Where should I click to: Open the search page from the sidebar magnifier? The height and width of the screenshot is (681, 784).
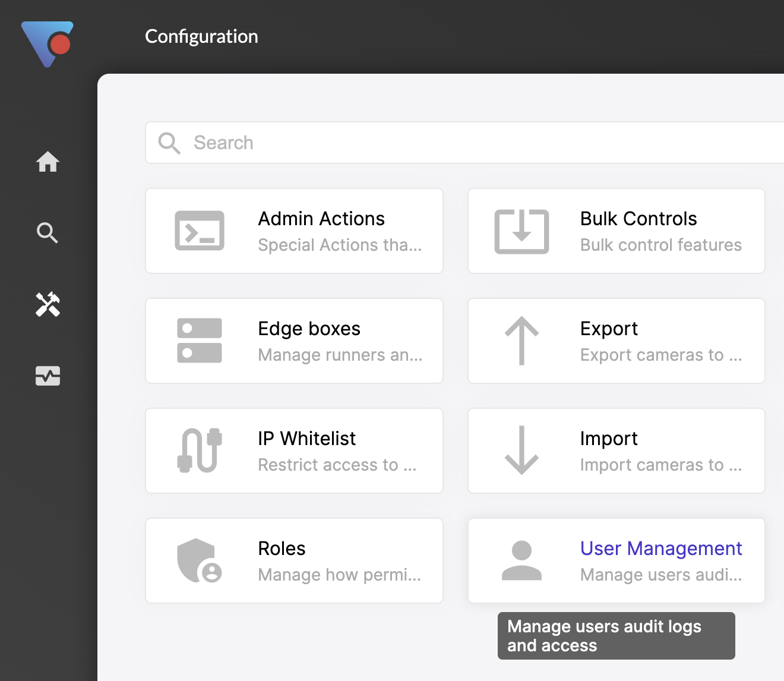[x=48, y=233]
